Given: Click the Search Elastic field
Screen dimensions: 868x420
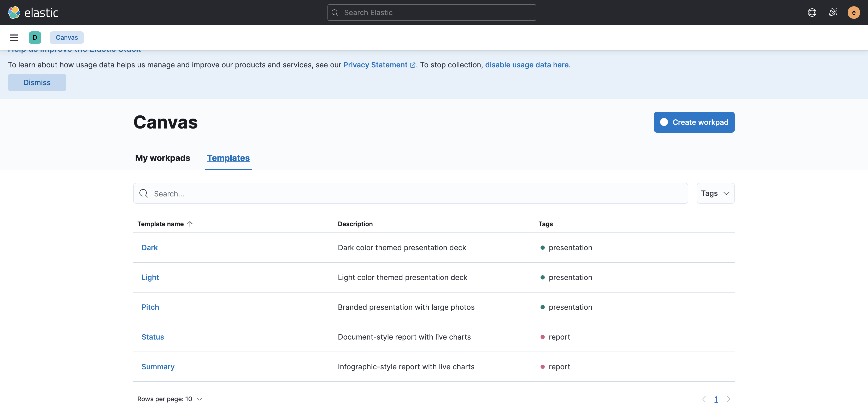Looking at the screenshot, I should coord(431,13).
